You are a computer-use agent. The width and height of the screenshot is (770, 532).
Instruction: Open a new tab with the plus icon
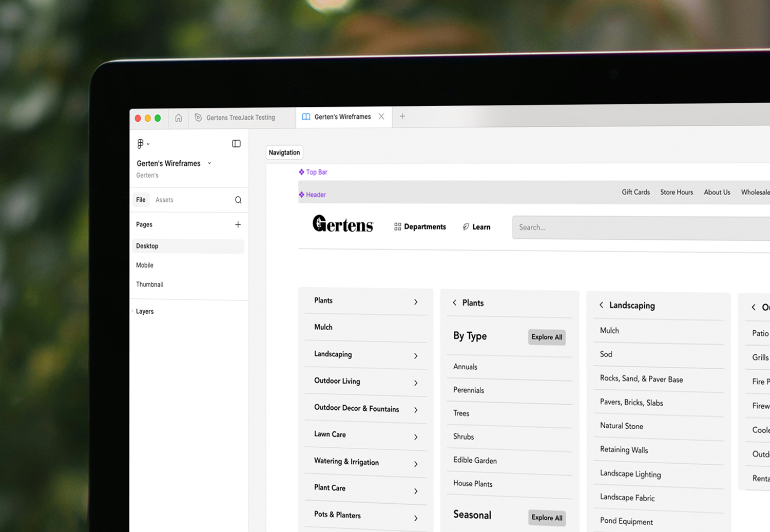click(x=402, y=116)
